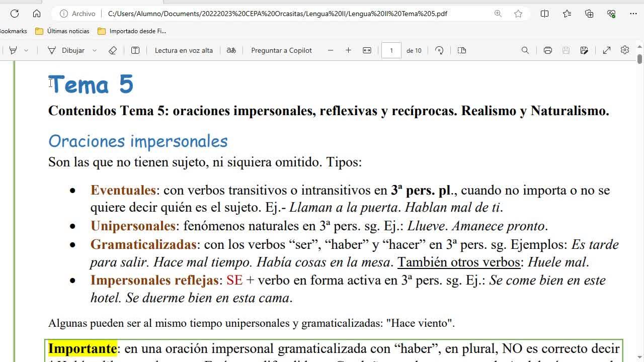Click the fit to width icon
This screenshot has height=362, width=644.
367,50
